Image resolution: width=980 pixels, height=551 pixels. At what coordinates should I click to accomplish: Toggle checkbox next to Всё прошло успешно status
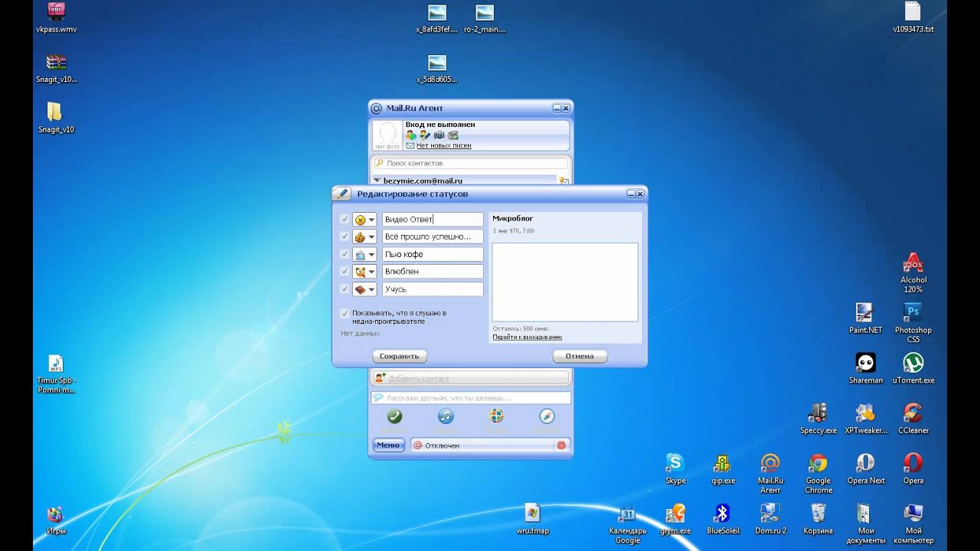click(x=345, y=237)
